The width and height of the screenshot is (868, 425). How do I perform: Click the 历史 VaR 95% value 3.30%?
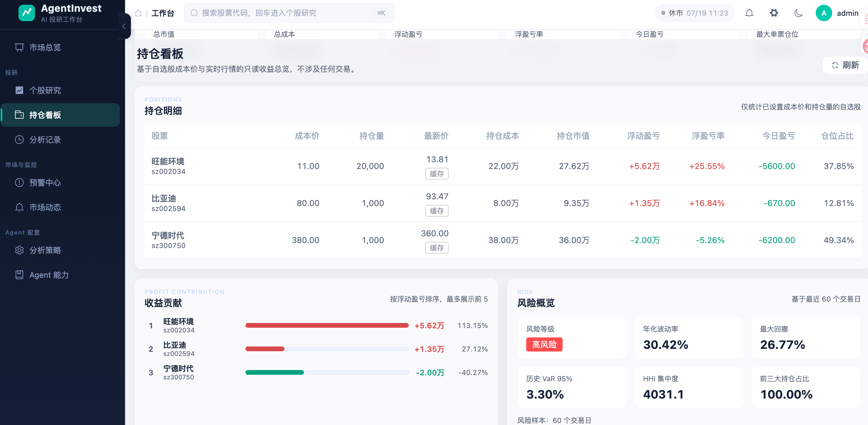pos(545,395)
